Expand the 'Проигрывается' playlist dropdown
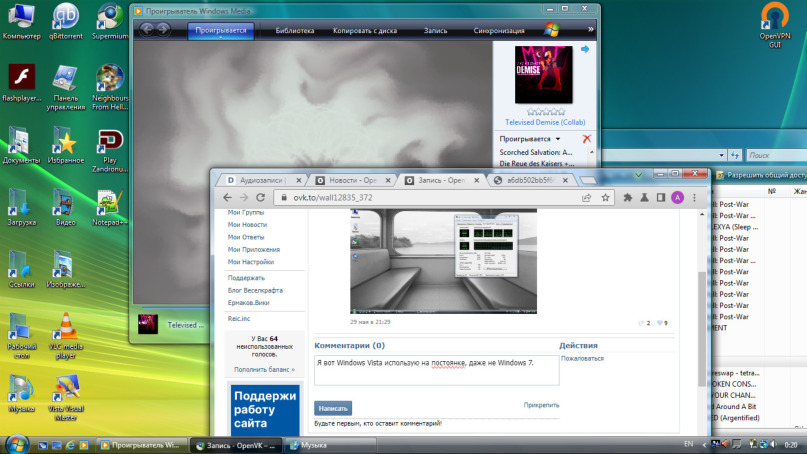The image size is (807, 454). 558,139
